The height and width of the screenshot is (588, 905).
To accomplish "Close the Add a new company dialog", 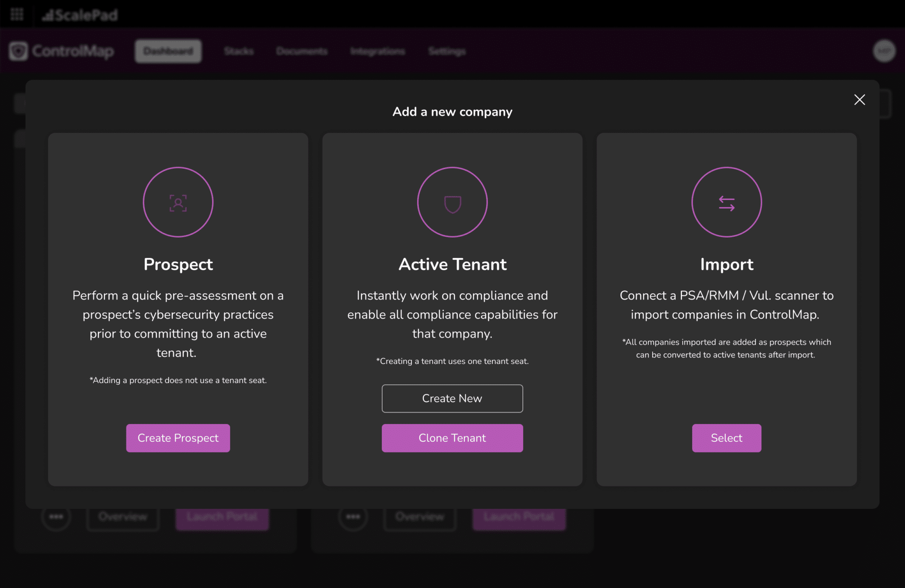I will click(859, 100).
